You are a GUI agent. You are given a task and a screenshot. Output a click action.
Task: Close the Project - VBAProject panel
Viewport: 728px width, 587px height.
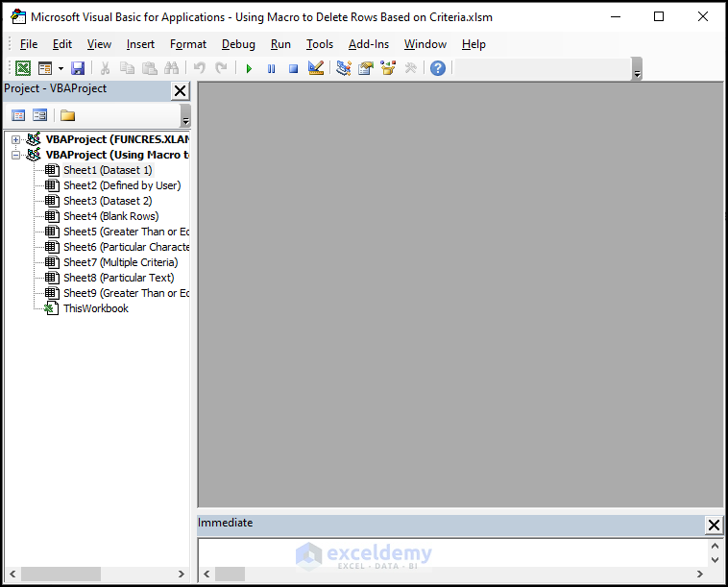pos(181,90)
